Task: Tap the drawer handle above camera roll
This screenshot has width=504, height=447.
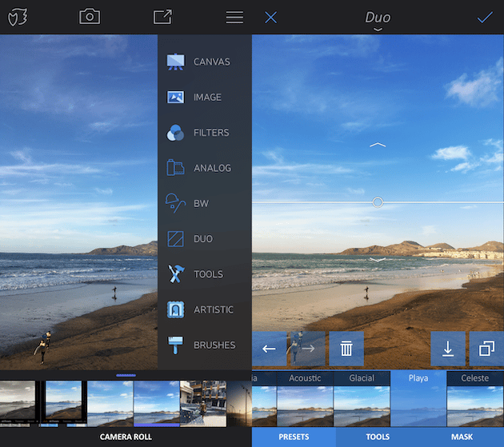Action: coord(126,375)
